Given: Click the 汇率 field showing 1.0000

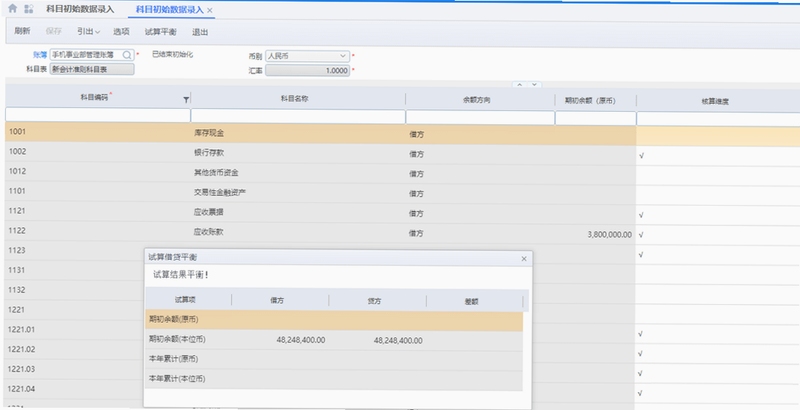Looking at the screenshot, I should 307,70.
